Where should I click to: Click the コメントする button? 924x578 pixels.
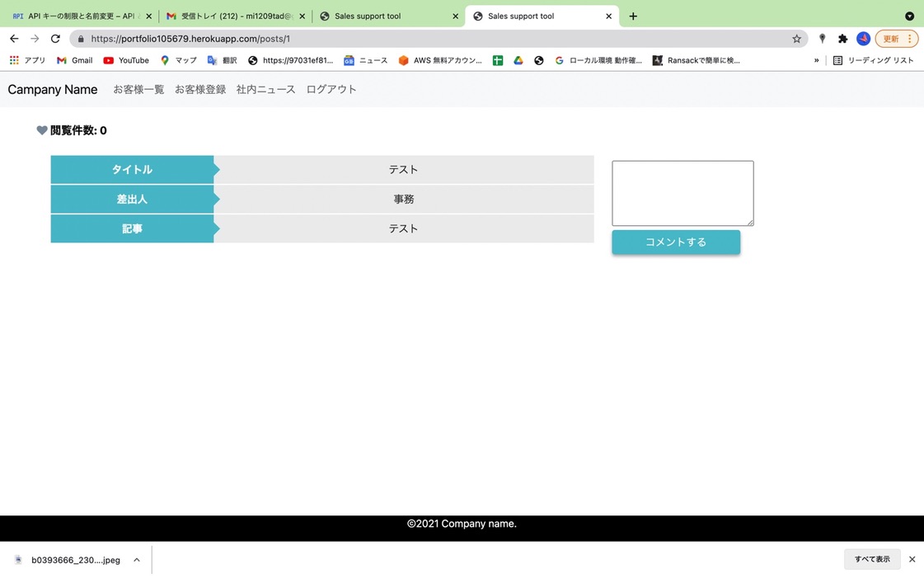click(676, 242)
